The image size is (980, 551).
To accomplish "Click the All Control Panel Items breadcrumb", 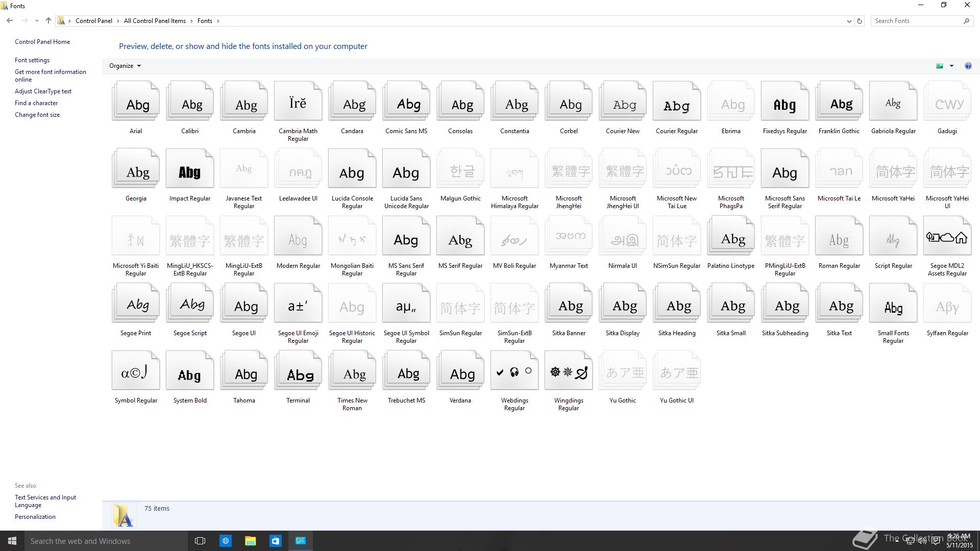I will pyautogui.click(x=155, y=21).
